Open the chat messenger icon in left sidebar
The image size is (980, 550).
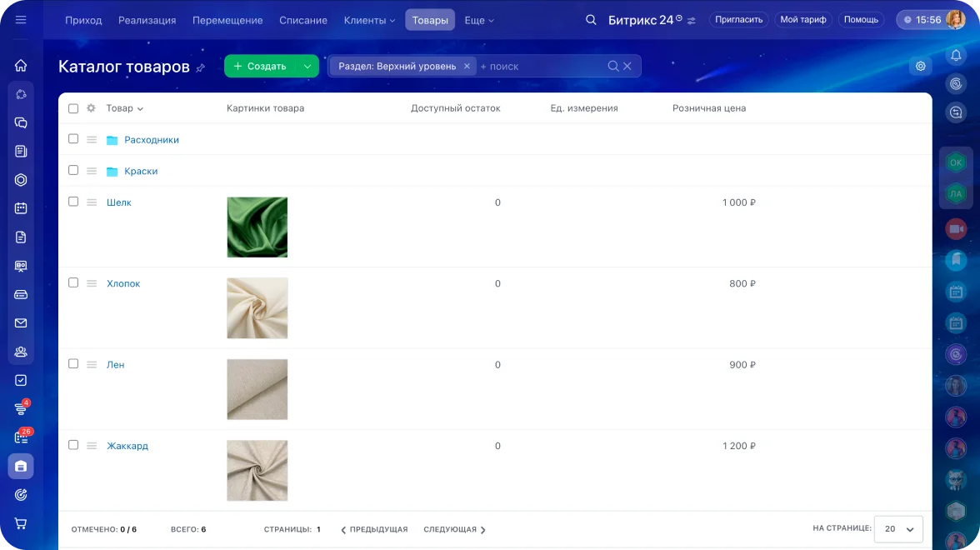click(x=20, y=122)
